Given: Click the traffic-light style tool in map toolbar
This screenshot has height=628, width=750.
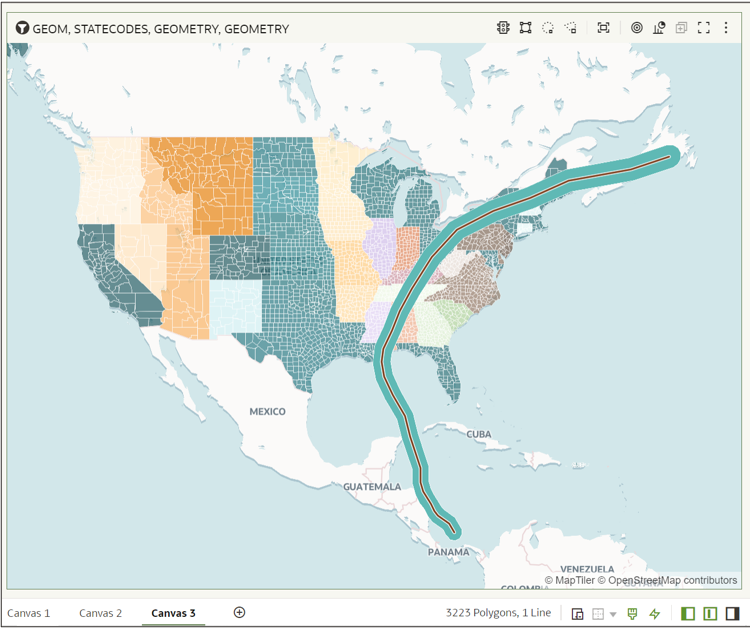Looking at the screenshot, I should click(x=503, y=28).
